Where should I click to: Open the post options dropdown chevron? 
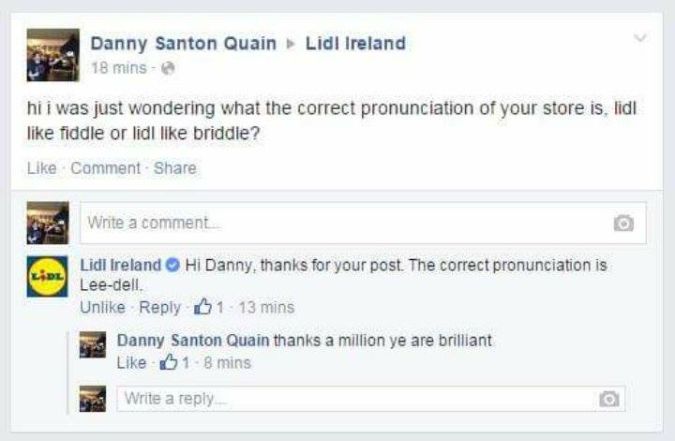tap(642, 38)
